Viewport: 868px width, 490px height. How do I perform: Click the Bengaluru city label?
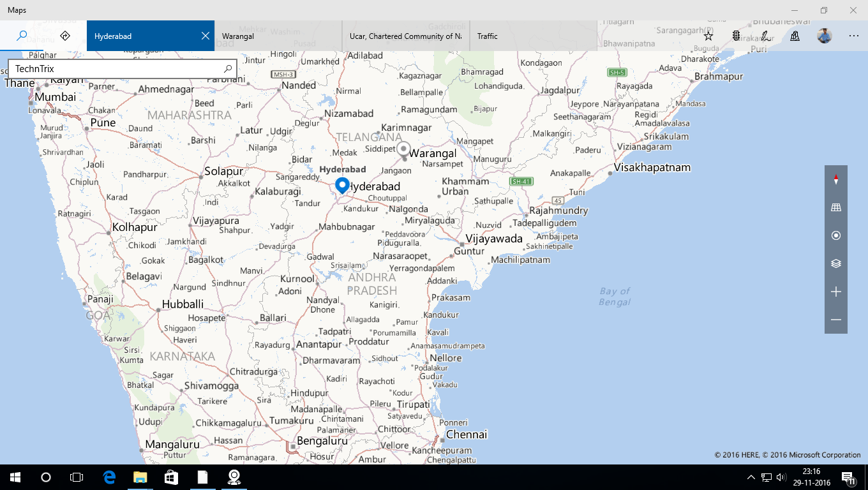[322, 441]
